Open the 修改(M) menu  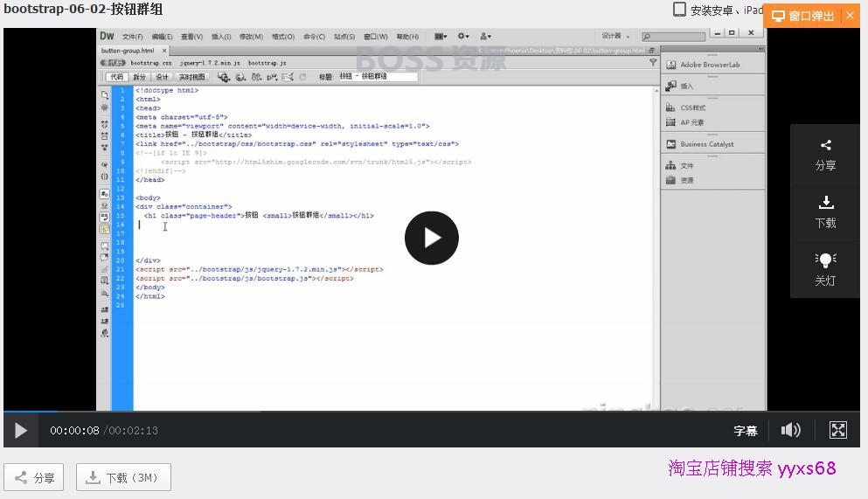pos(251,37)
